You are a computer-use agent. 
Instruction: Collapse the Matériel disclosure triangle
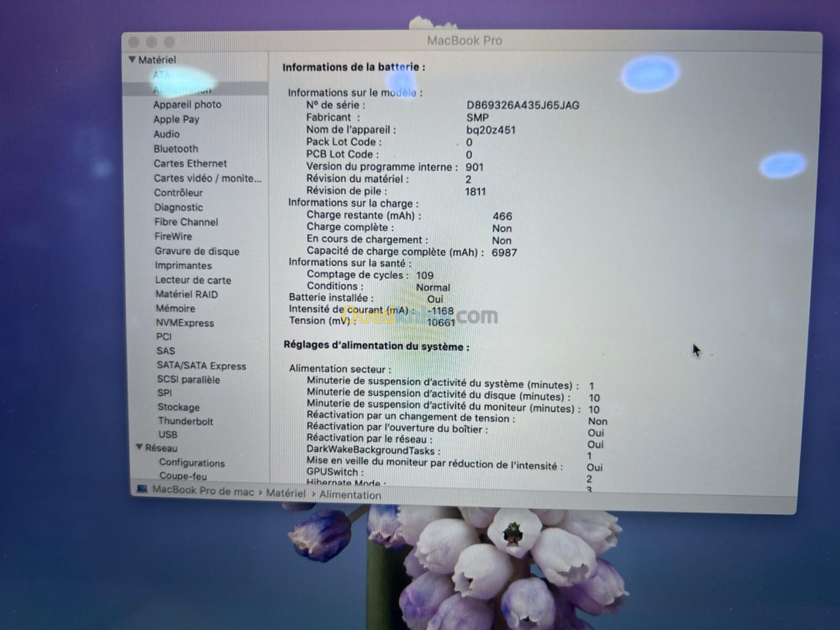pos(132,60)
